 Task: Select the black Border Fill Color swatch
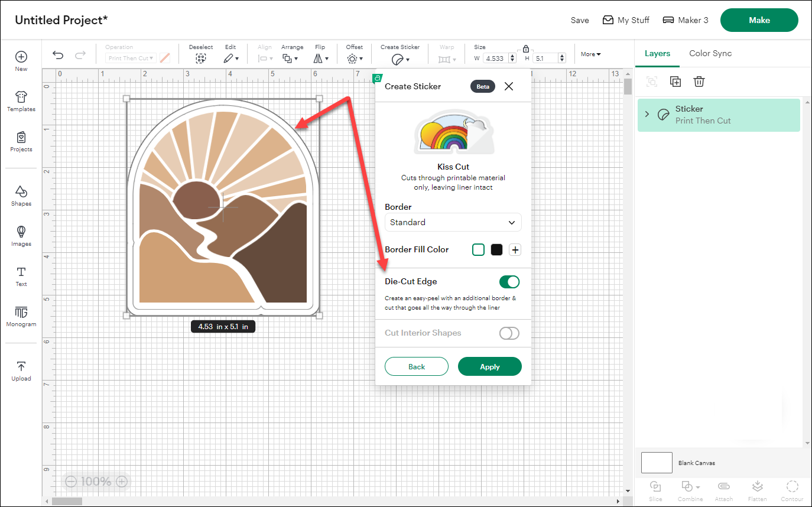point(496,249)
